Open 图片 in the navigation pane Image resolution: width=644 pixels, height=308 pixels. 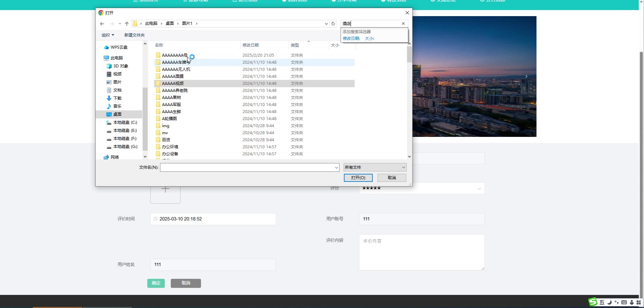[117, 82]
